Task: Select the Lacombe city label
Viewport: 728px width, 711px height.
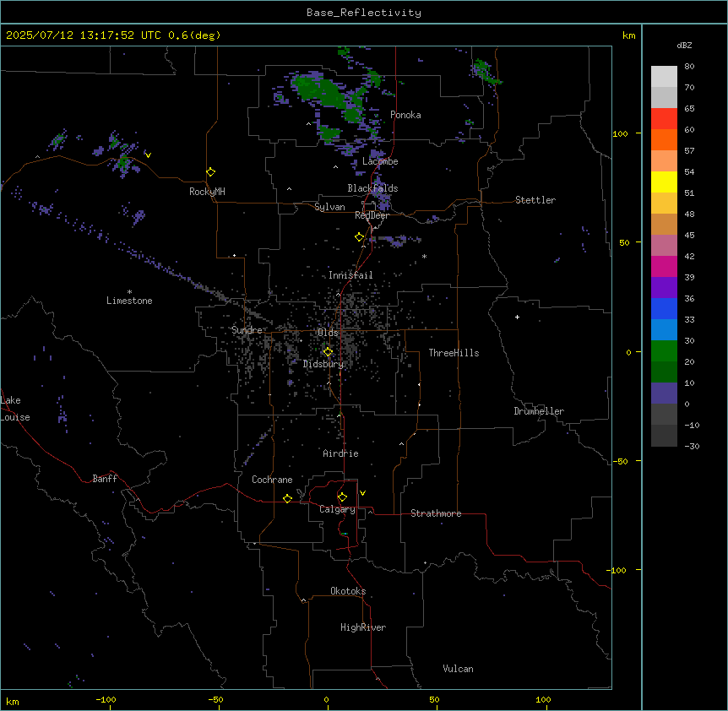Action: (x=380, y=161)
